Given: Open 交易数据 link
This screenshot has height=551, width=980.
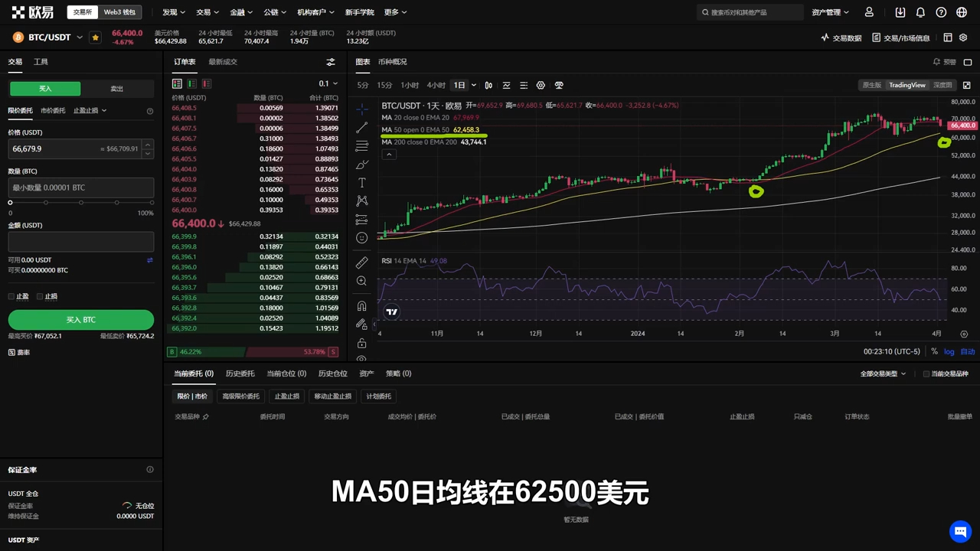Looking at the screenshot, I should click(x=841, y=37).
